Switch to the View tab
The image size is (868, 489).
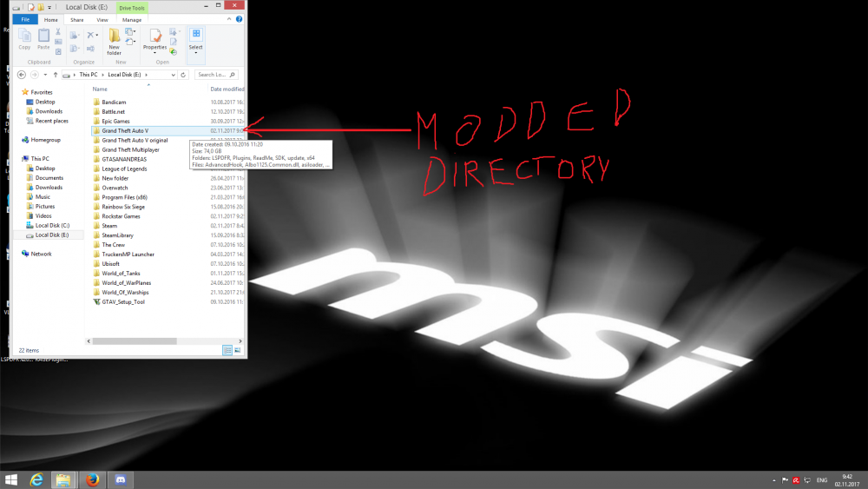coord(102,19)
